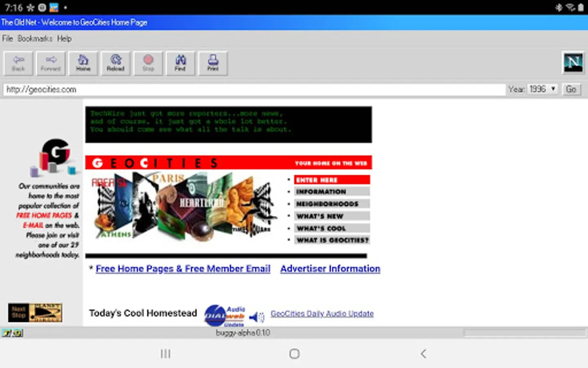The height and width of the screenshot is (368, 588).
Task: Click the status bar progress indicator
Action: point(525,333)
